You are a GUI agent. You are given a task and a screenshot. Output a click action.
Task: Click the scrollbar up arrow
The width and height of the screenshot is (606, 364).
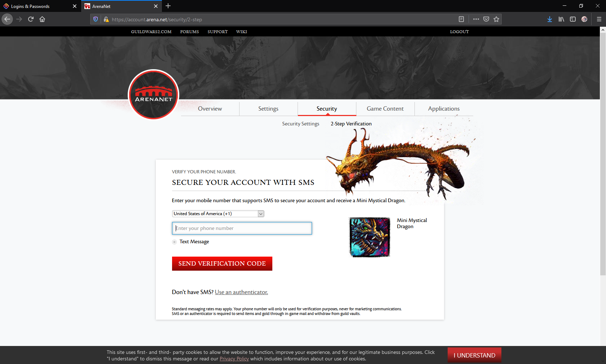coord(603,30)
